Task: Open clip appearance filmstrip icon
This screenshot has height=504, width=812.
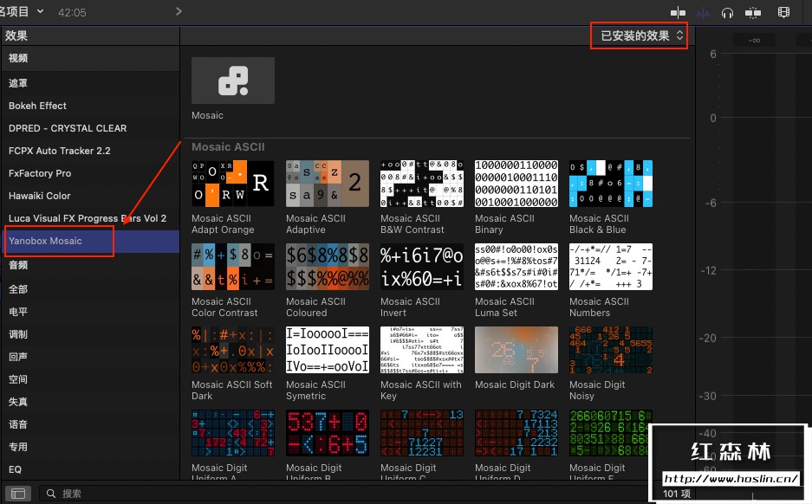Action: click(783, 12)
